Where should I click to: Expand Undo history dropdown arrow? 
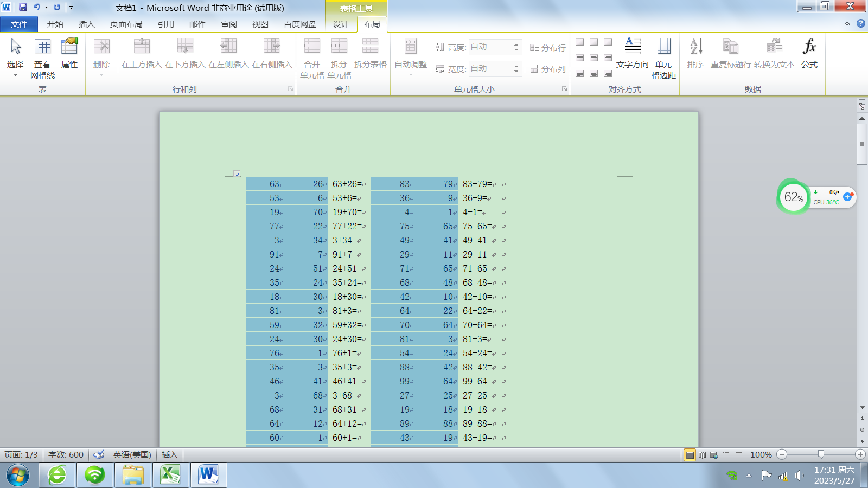[x=46, y=8]
